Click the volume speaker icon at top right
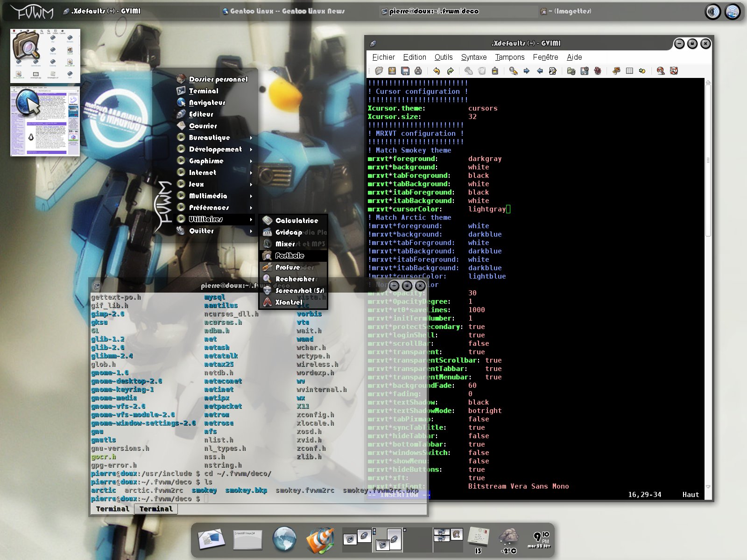Screen dimensions: 747x560 [713, 12]
